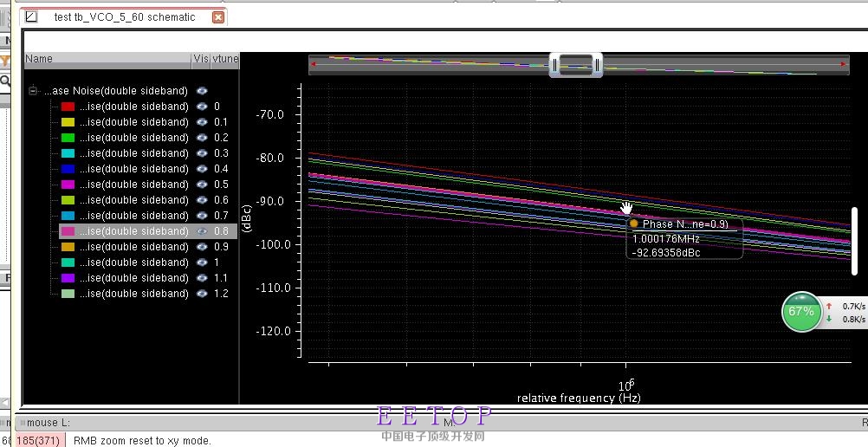
Task: Toggle visibility of the vtune 0.8 trace
Action: 202,231
